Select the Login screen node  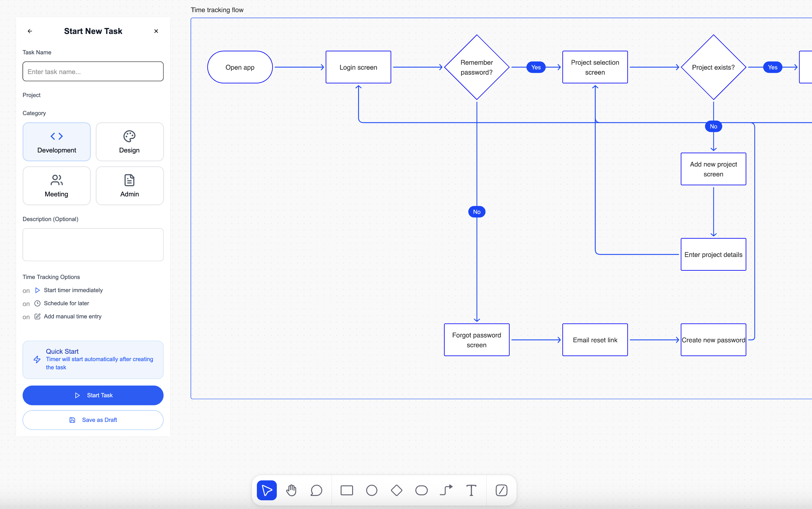(x=358, y=67)
